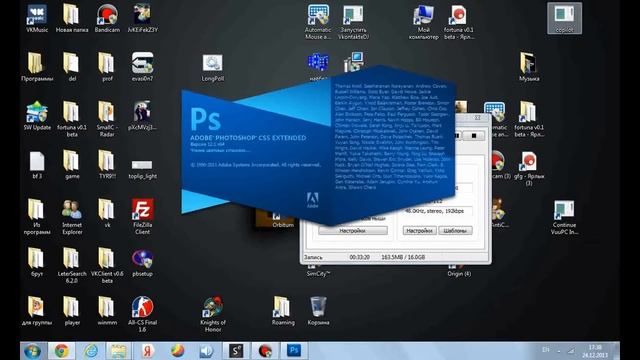Open Windows Explorer from the taskbar
The image size is (640, 360).
[x=119, y=351]
